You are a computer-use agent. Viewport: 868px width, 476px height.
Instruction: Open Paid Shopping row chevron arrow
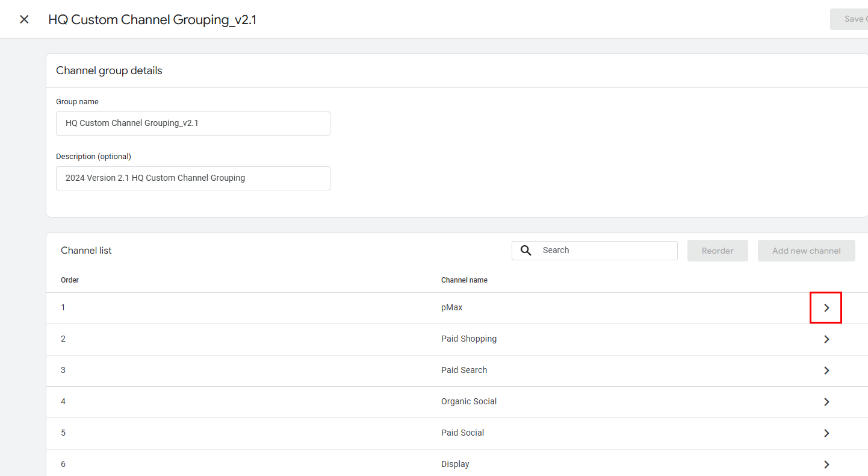point(826,339)
